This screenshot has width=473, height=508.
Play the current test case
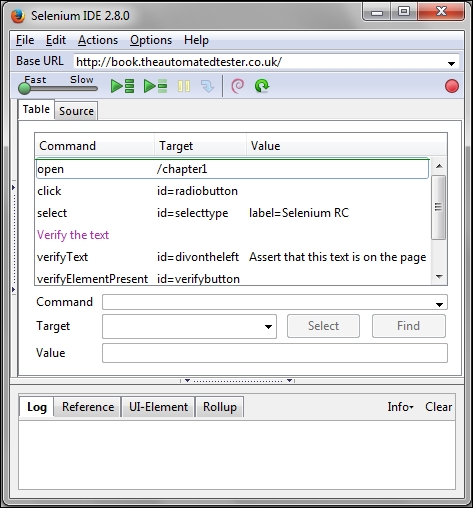[155, 86]
